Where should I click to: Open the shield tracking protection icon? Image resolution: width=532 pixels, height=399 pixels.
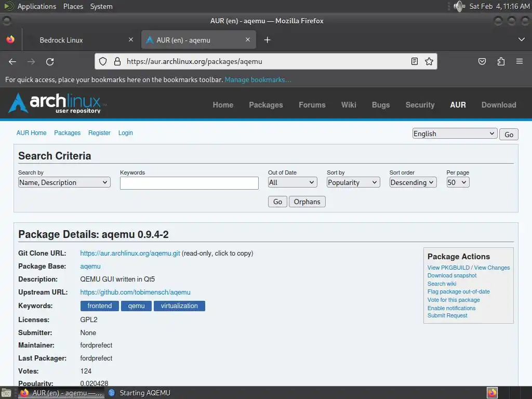(x=103, y=61)
